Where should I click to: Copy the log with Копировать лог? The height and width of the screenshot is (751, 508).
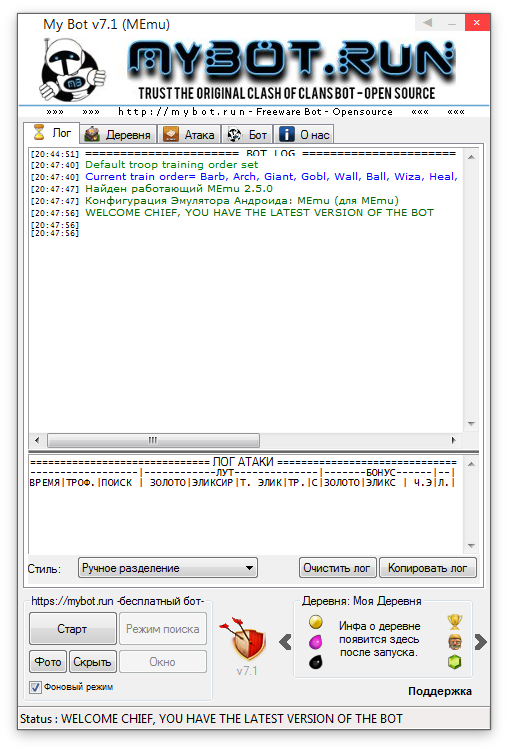click(428, 568)
